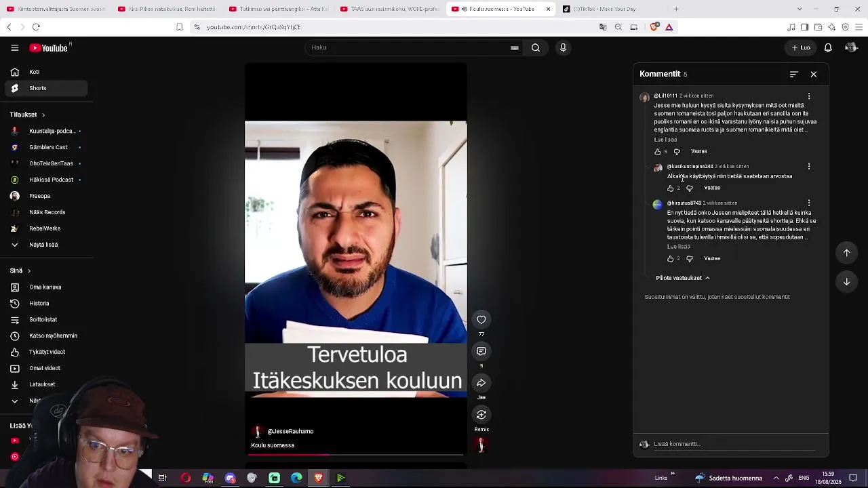
Task: Go to the next short with down arrow
Action: 847,282
